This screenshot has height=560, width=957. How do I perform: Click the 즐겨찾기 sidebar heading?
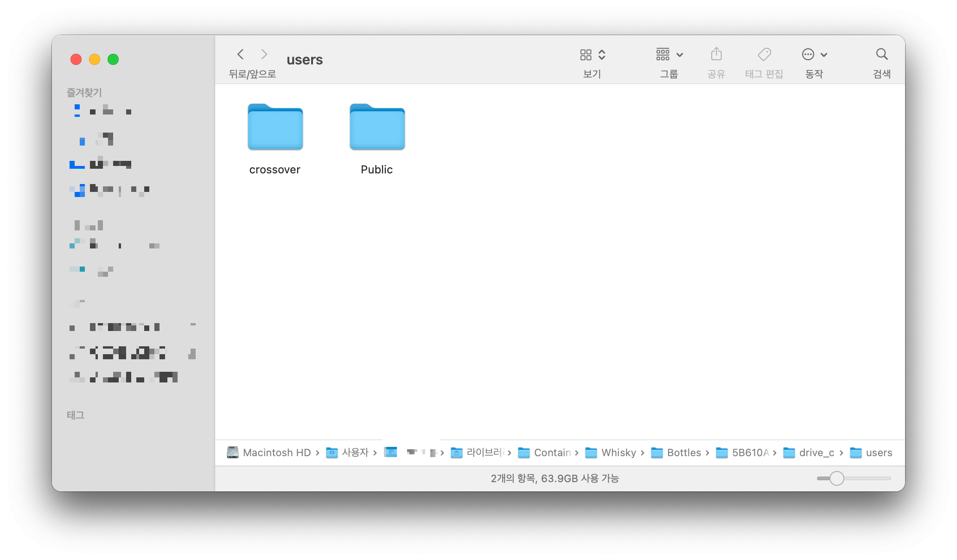84,93
